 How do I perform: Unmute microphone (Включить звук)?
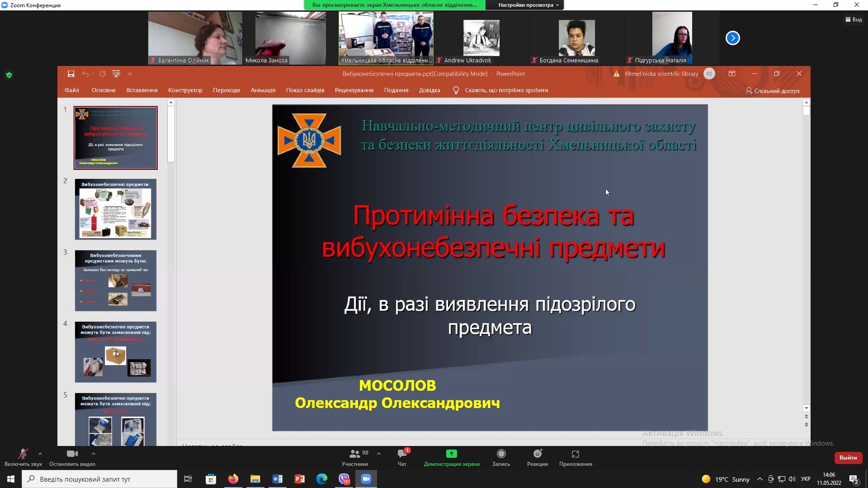pyautogui.click(x=23, y=454)
